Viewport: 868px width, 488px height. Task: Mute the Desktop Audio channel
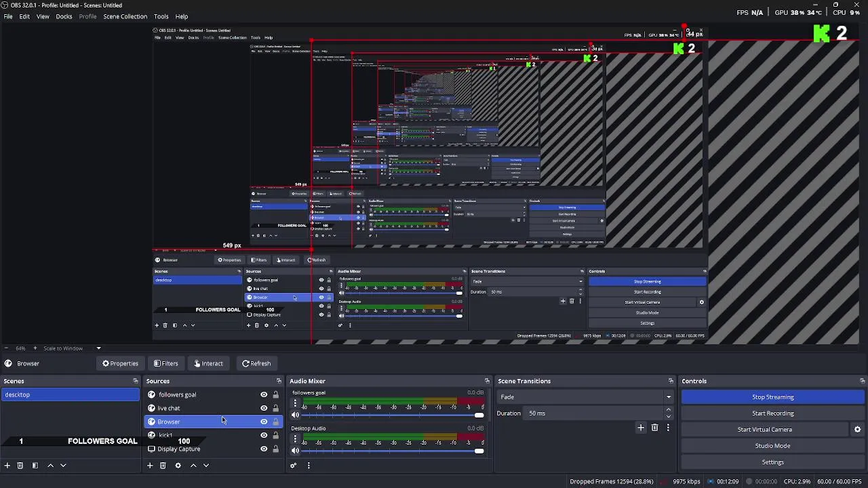click(x=295, y=451)
